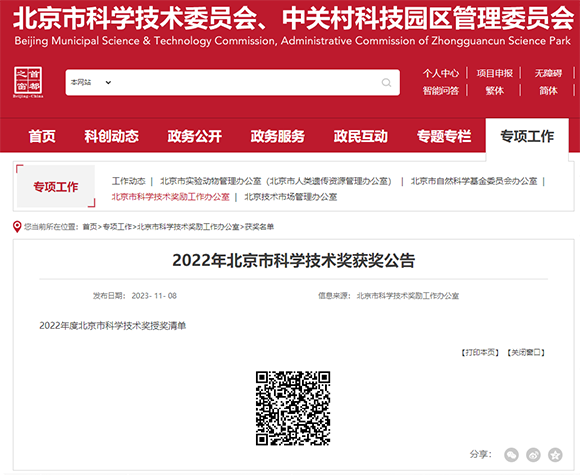Enable 无障碍 accessibility mode

point(548,73)
